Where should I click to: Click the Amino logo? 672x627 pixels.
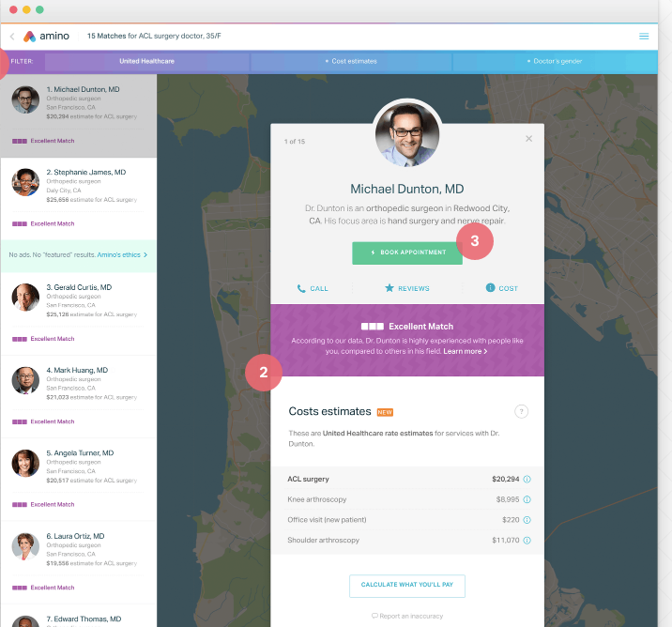(46, 37)
